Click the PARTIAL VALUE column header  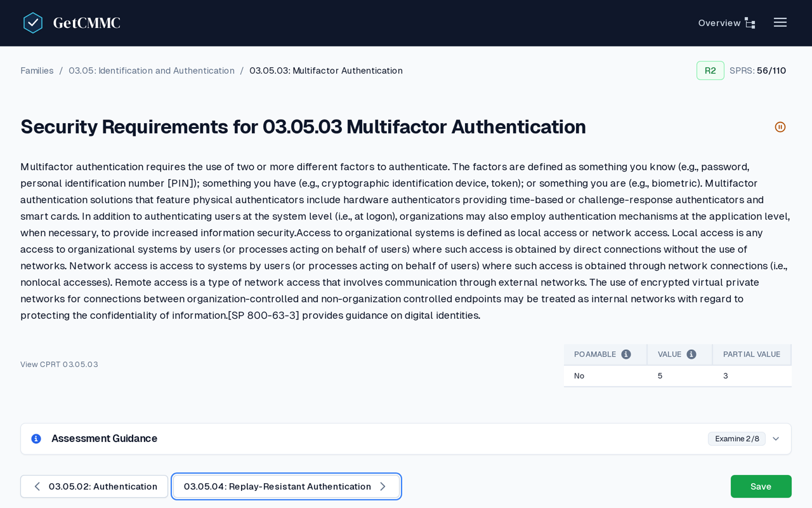[x=752, y=354]
